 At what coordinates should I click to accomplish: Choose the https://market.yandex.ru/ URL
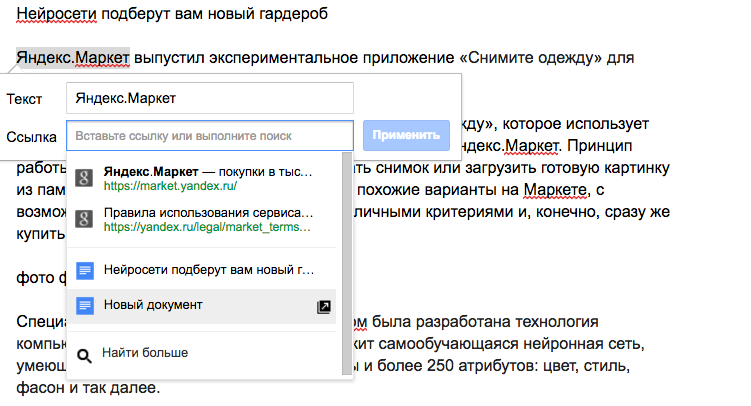click(170, 186)
